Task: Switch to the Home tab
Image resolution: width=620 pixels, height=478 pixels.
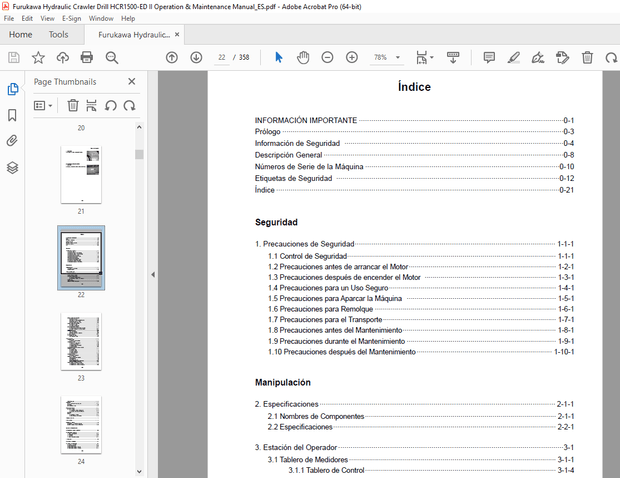Action: [21, 35]
